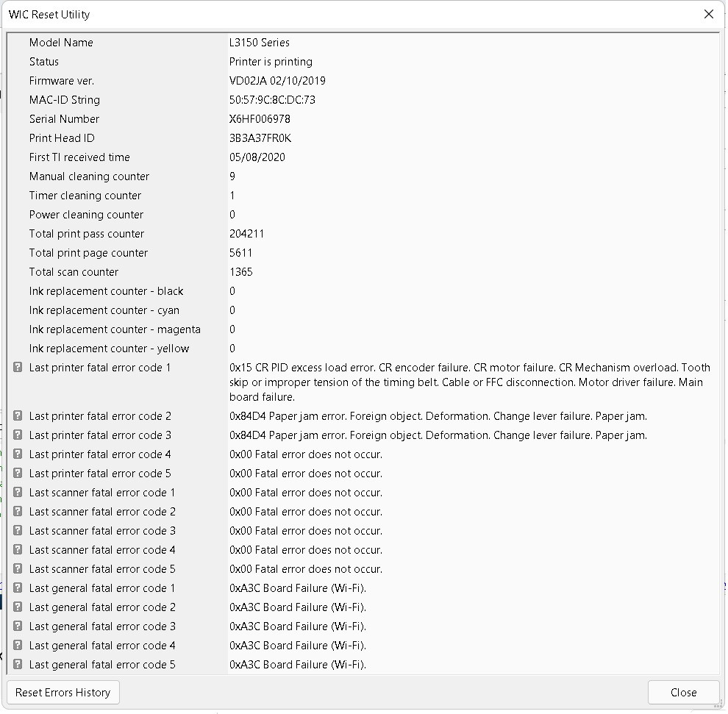Click help icon for printer fatal error code 1
Screen dimensions: 728x714
(18, 368)
